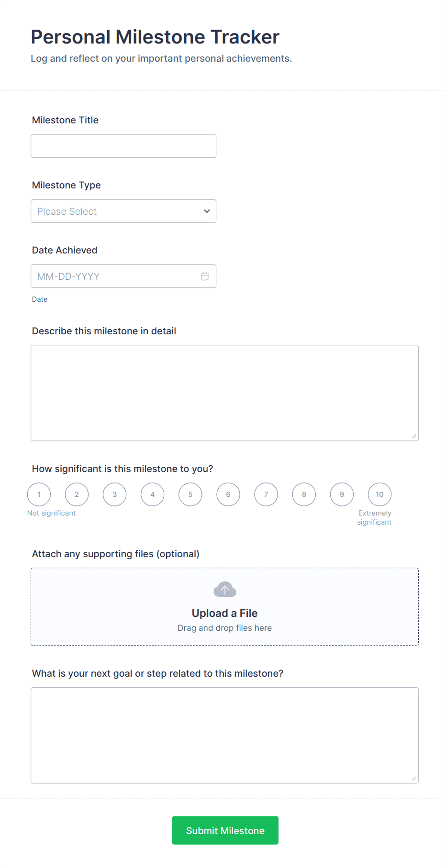Click the cloud upload icon

(x=224, y=589)
